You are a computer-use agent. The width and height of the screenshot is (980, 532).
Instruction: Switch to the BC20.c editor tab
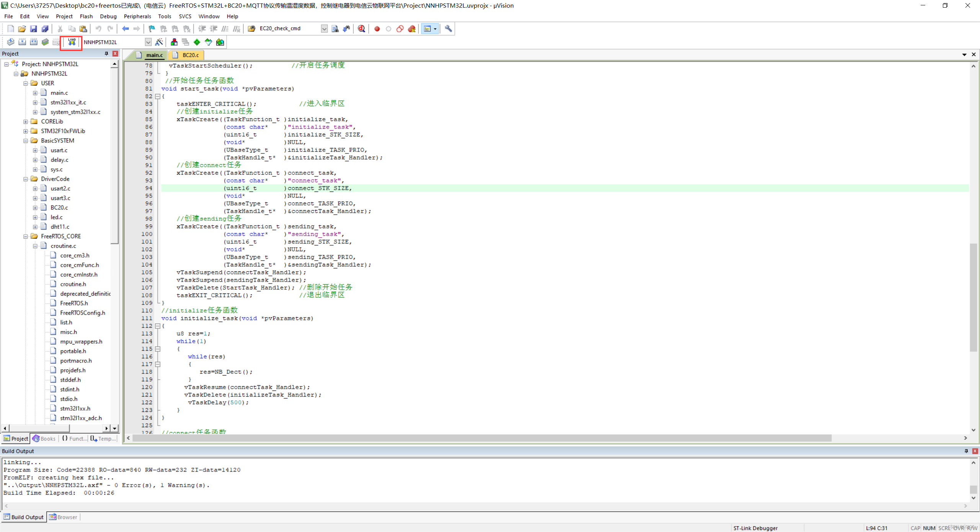pyautogui.click(x=186, y=55)
